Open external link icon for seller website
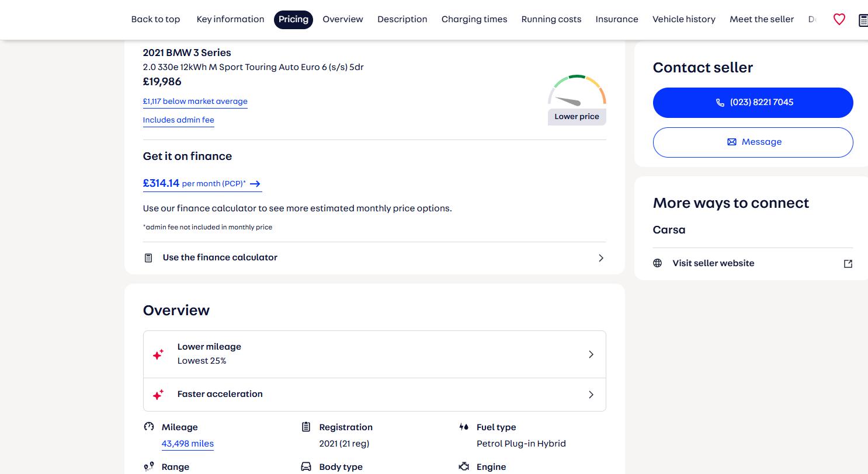868x474 pixels. click(848, 264)
